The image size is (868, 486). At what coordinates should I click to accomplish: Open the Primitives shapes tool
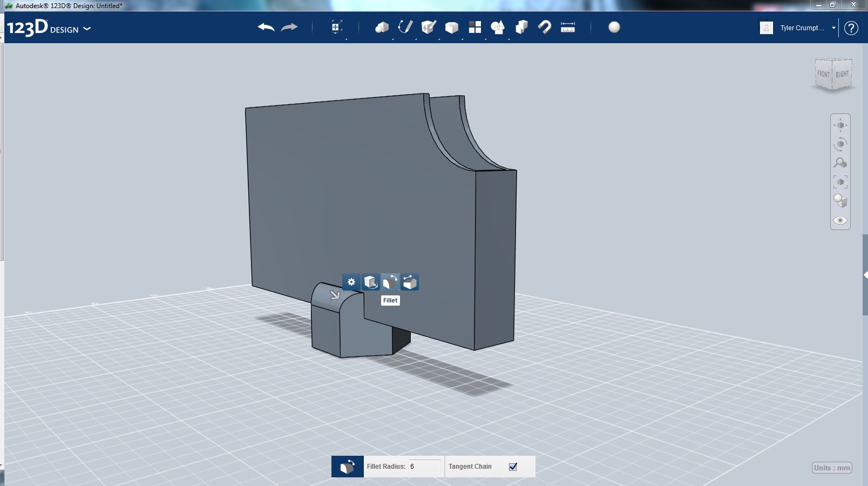[x=382, y=27]
